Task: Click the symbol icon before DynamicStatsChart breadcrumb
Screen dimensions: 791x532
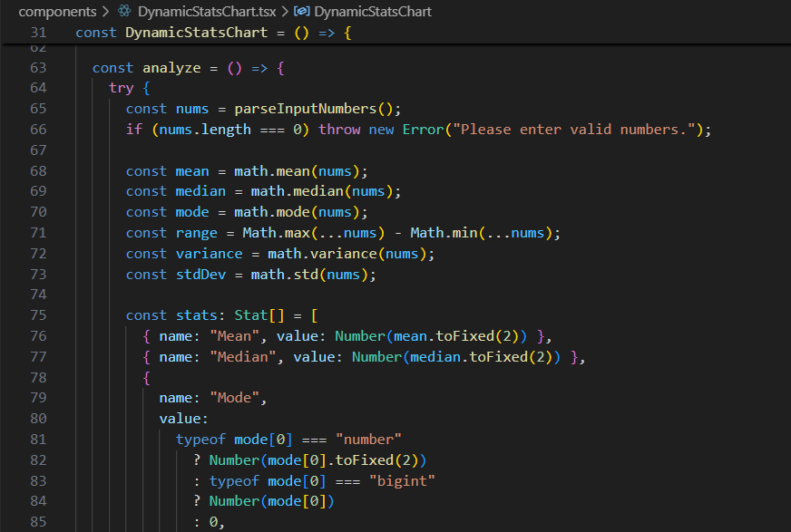Action: [302, 11]
